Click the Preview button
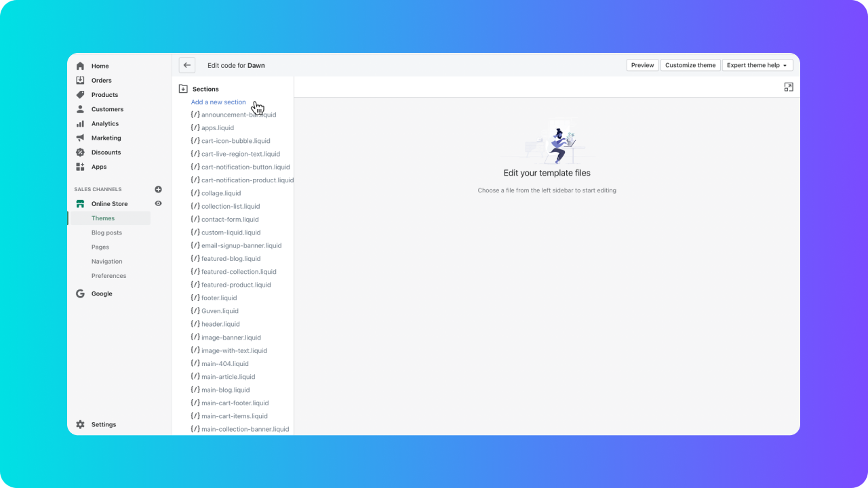The height and width of the screenshot is (488, 868). click(642, 65)
